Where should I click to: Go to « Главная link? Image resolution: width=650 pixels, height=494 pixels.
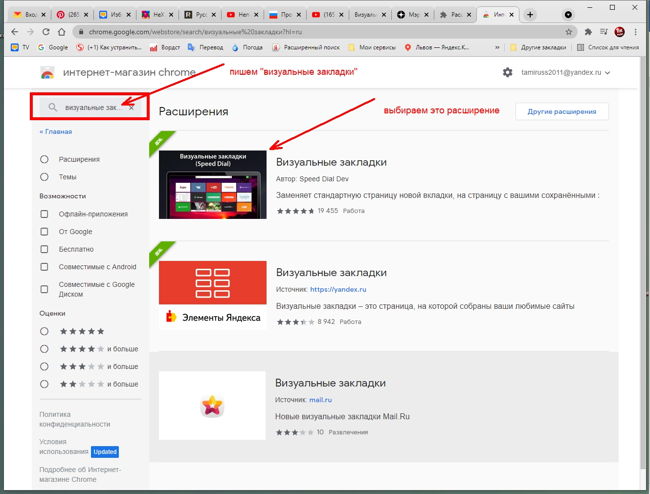pos(56,131)
